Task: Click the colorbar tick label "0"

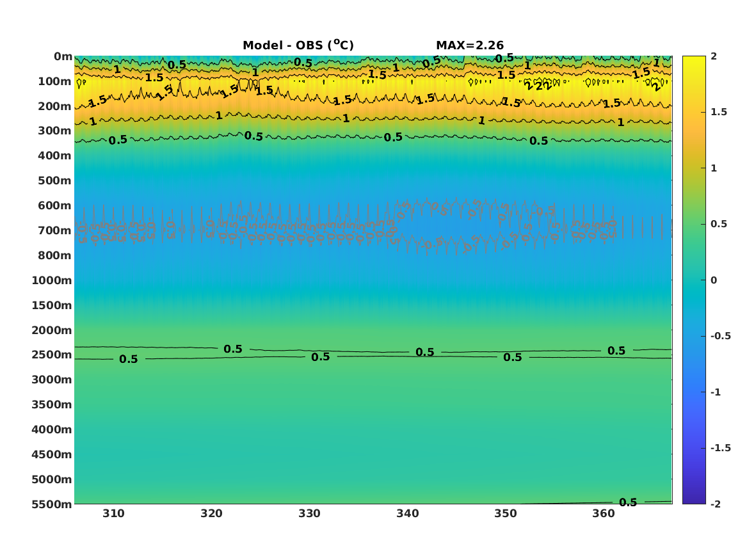Action: tap(714, 280)
